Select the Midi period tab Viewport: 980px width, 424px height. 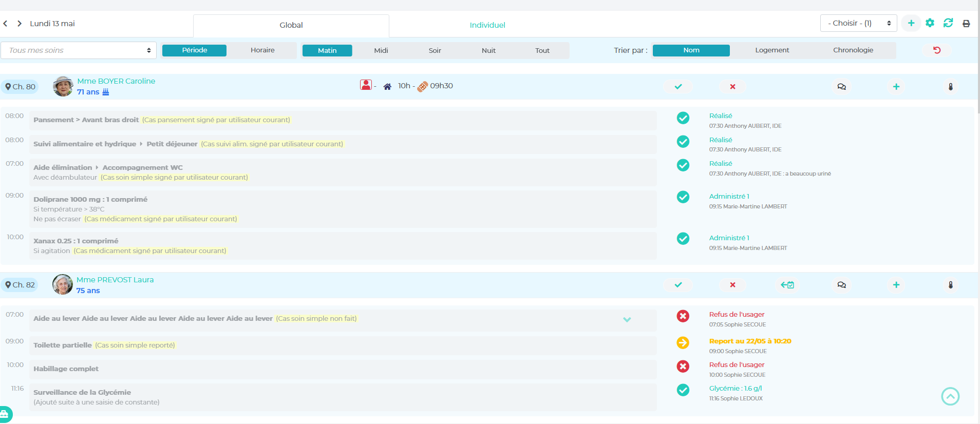tap(381, 50)
